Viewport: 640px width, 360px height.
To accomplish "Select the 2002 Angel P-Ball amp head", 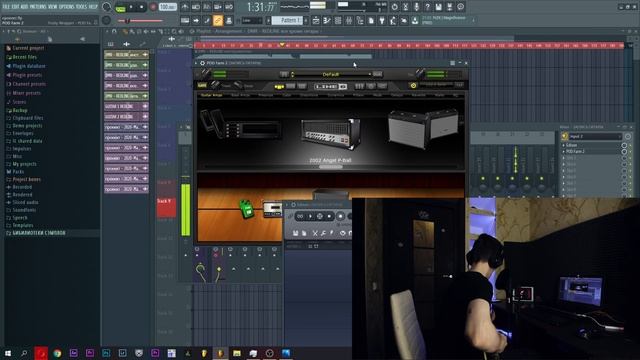I will pyautogui.click(x=331, y=133).
